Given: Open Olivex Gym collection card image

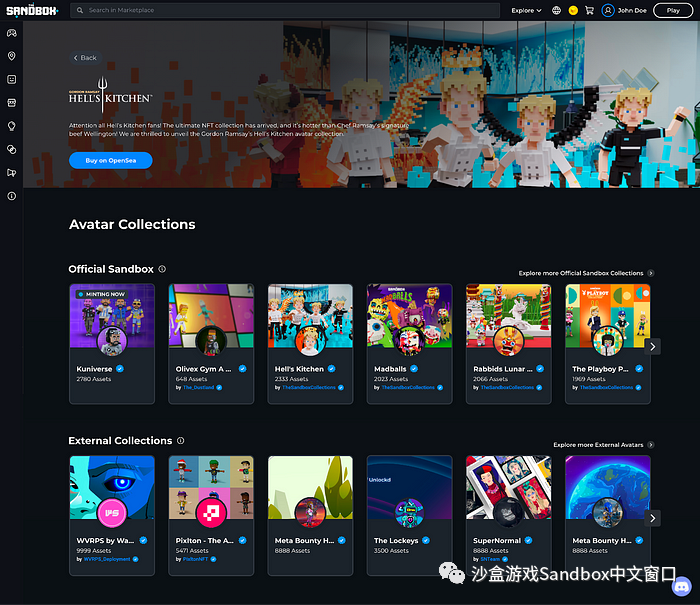Looking at the screenshot, I should [211, 316].
